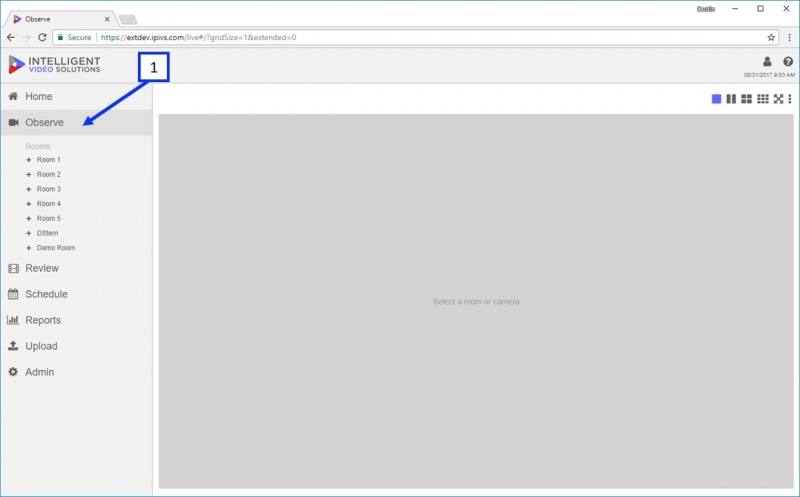This screenshot has width=800, height=497.
Task: Open the help question mark icon
Action: pos(788,62)
